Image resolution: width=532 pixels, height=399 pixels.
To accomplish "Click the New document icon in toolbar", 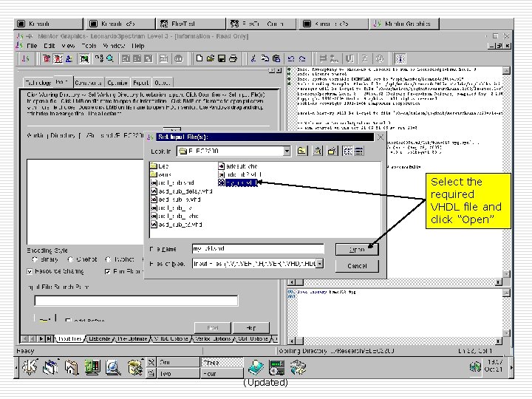I will [199, 58].
